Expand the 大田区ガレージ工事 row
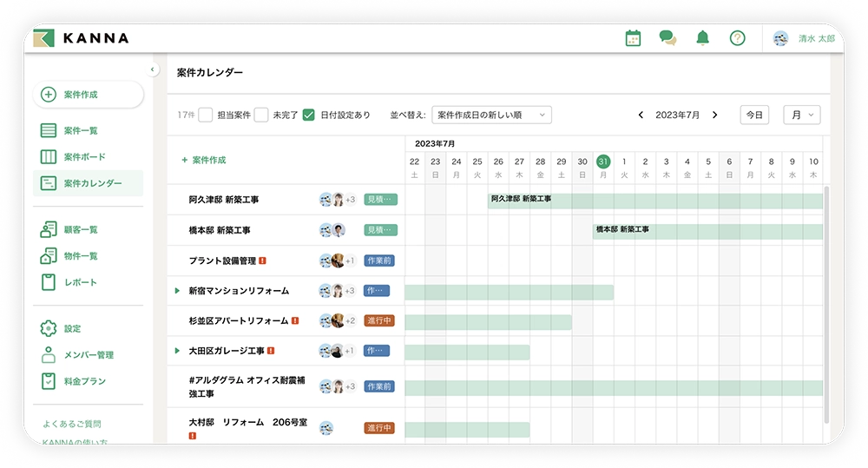This screenshot has width=868, height=468. point(177,351)
